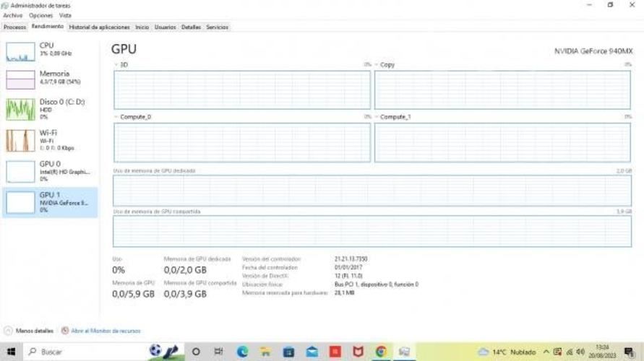Click the Bus PCI 1 location value
This screenshot has height=361, width=644.
pos(377,284)
